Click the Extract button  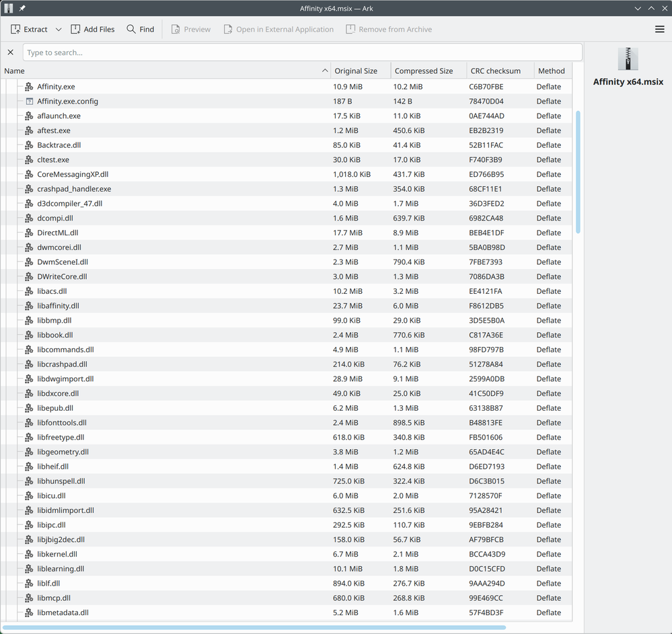[29, 29]
